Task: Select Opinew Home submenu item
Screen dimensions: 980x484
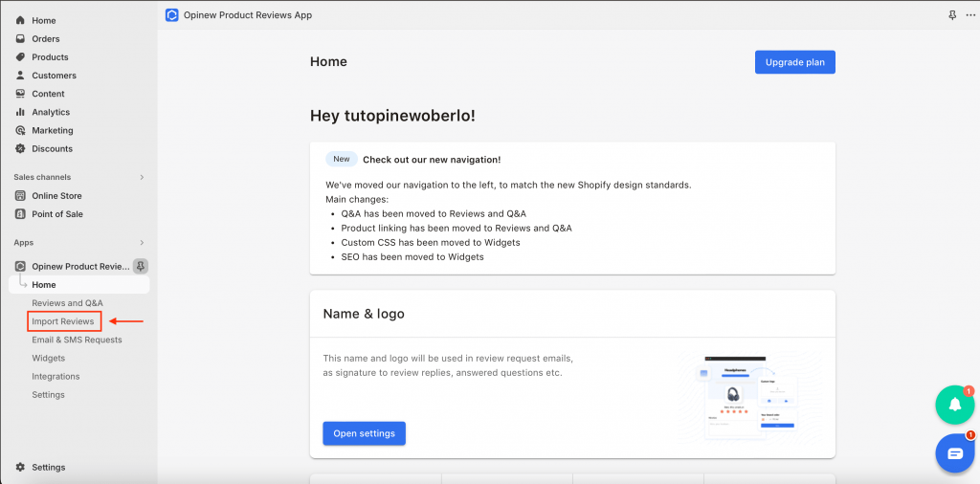Action: tap(79, 285)
